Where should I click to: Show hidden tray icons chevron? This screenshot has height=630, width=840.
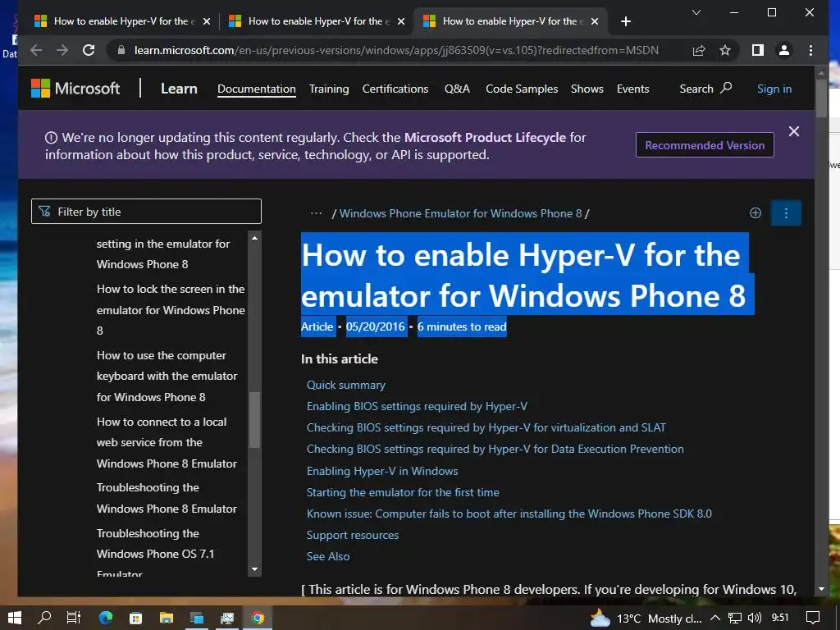point(715,619)
